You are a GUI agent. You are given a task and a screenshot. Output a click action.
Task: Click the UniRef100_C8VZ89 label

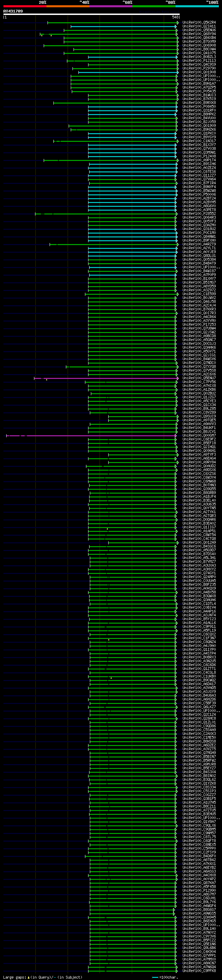tap(199, 412)
